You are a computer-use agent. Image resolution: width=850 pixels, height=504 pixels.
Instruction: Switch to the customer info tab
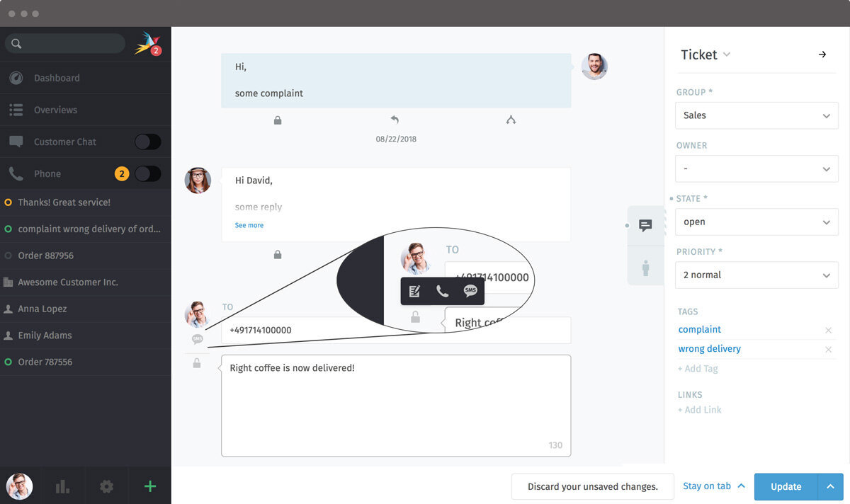coord(645,266)
